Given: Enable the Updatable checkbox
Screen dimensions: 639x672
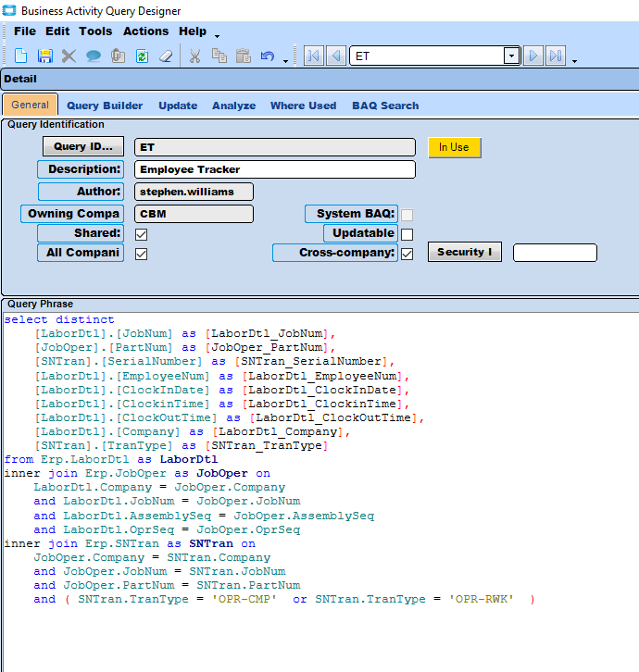Looking at the screenshot, I should pos(407,234).
